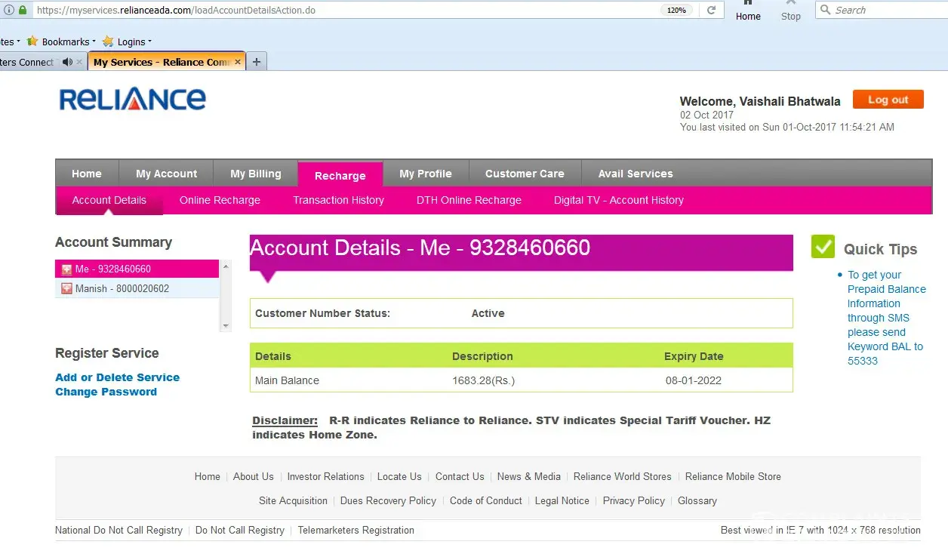Click the 120% zoom level indicator
Viewport: 948px width, 560px height.
(676, 11)
